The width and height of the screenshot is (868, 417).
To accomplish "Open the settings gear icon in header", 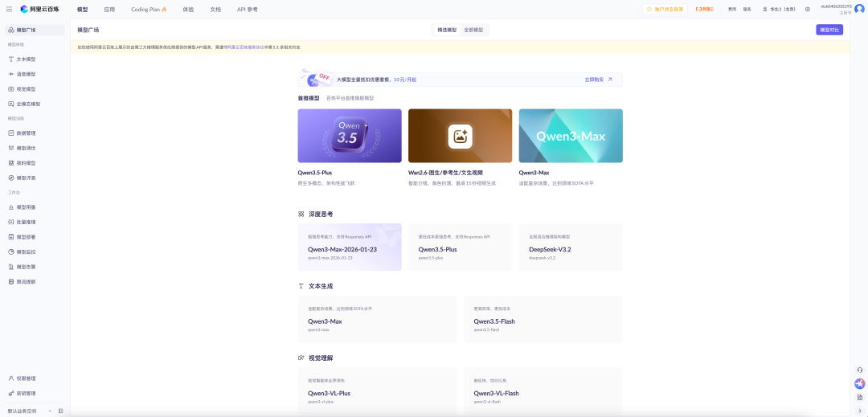I will pyautogui.click(x=808, y=10).
